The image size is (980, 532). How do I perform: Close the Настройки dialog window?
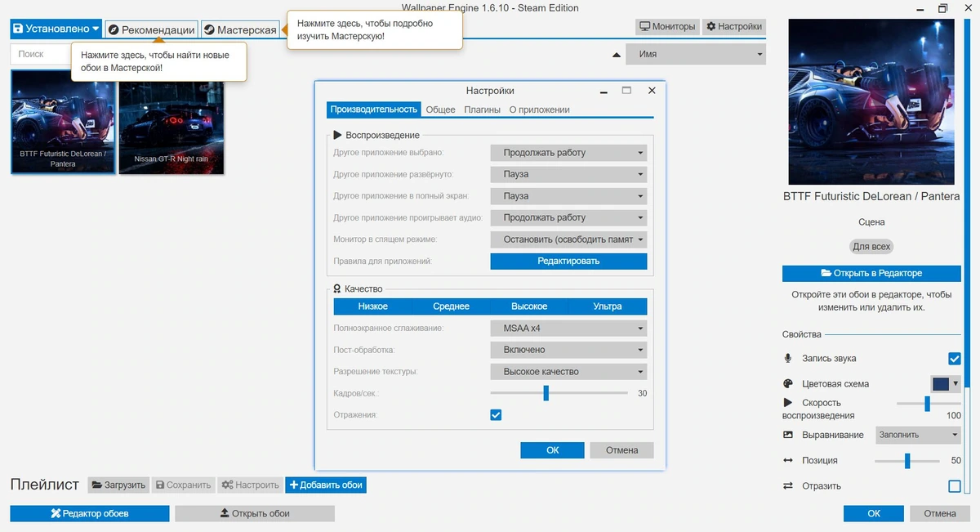(652, 91)
